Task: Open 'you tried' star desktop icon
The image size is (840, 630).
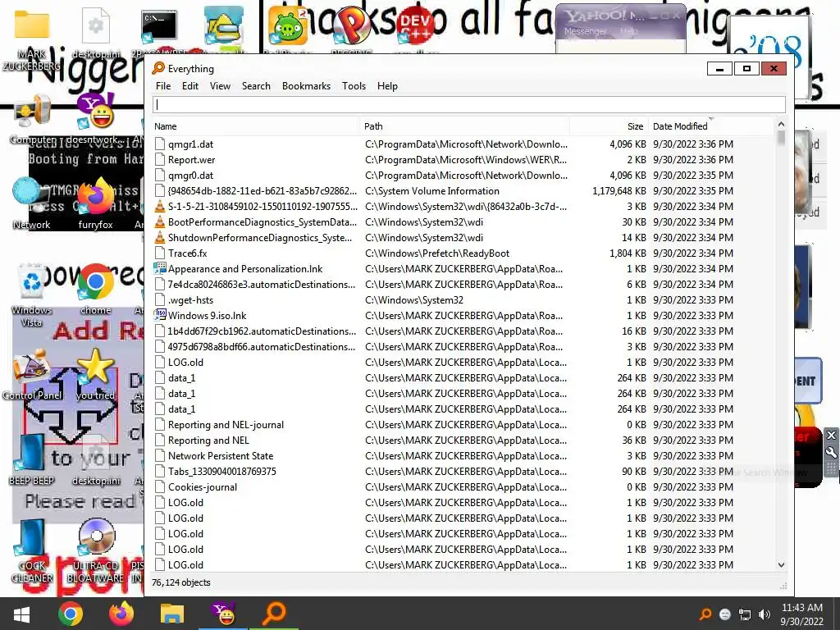Action: (x=96, y=375)
